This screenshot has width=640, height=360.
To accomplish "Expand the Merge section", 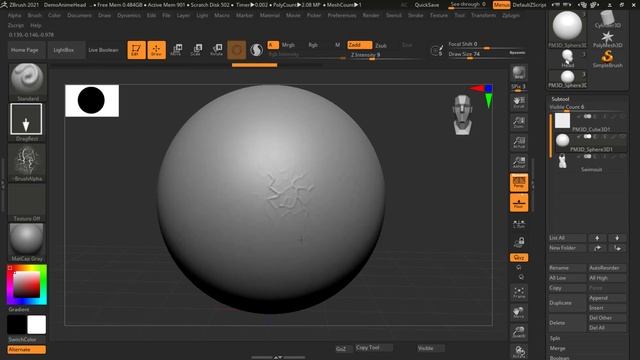I will (557, 348).
